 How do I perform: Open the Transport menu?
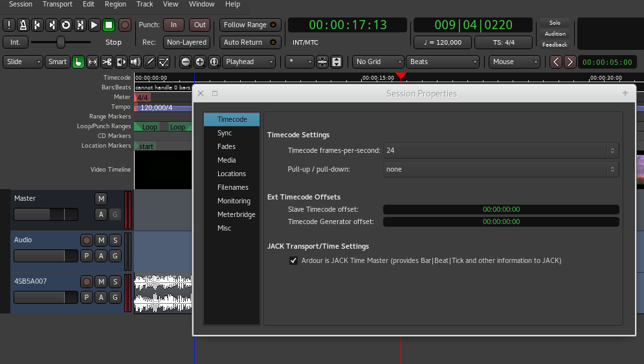(x=58, y=5)
